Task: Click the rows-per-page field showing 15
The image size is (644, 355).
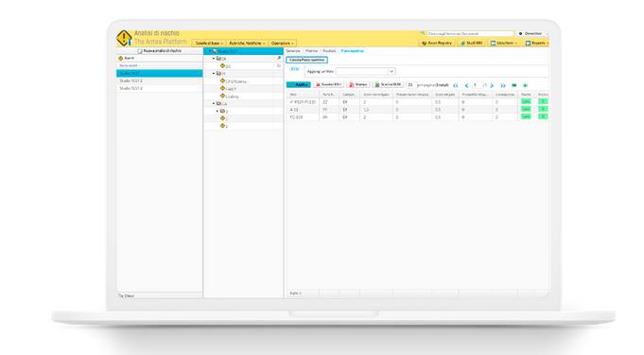Action: [410, 85]
